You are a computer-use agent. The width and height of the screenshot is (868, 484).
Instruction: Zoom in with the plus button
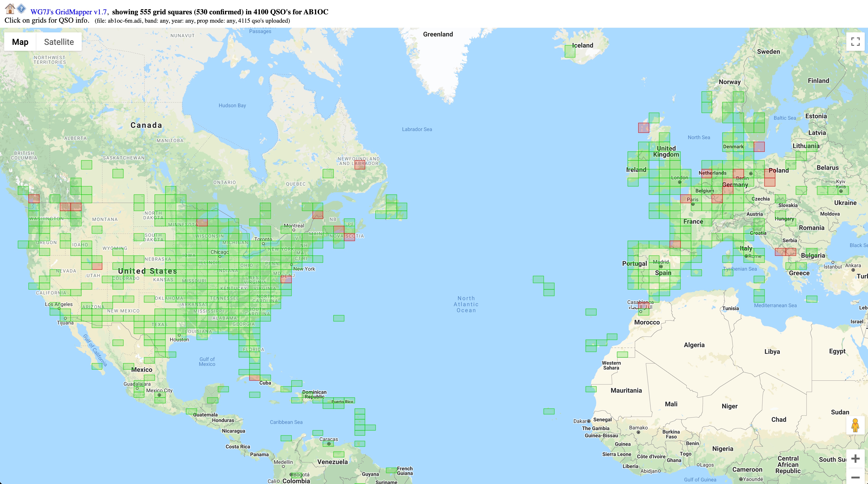point(855,459)
